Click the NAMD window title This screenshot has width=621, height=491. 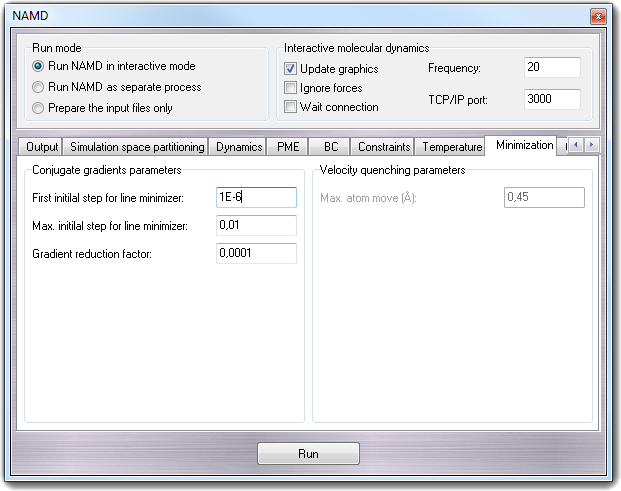coord(30,16)
